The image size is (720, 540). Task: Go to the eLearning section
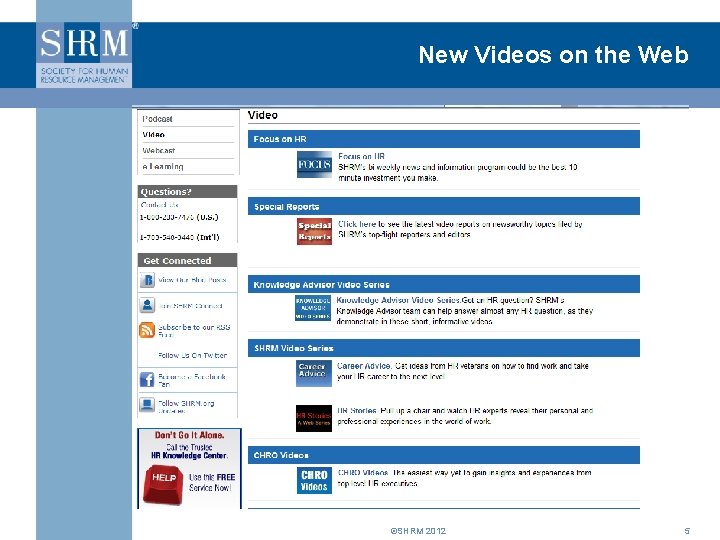coord(163,167)
